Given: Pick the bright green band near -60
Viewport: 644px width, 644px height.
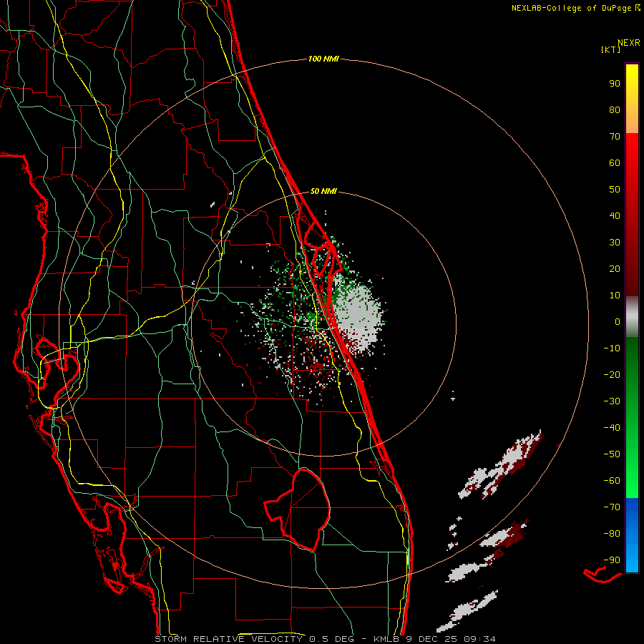Looking at the screenshot, I should tap(632, 481).
